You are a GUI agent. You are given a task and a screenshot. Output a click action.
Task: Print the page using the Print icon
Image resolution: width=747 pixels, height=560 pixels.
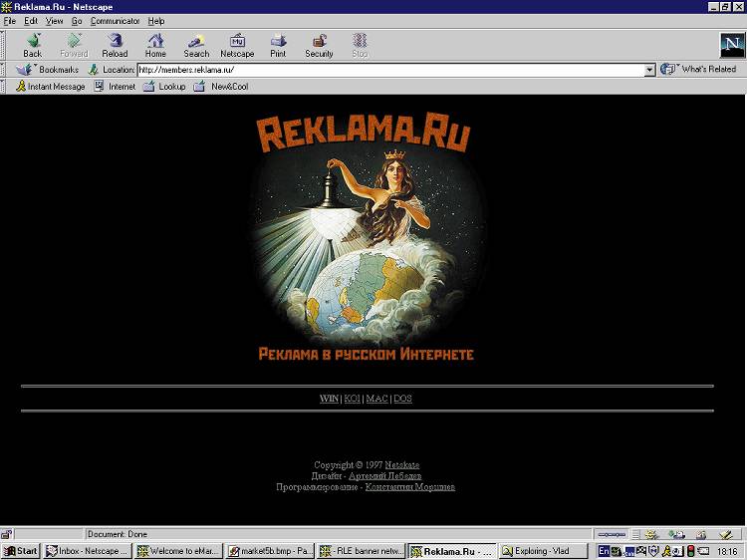[278, 45]
